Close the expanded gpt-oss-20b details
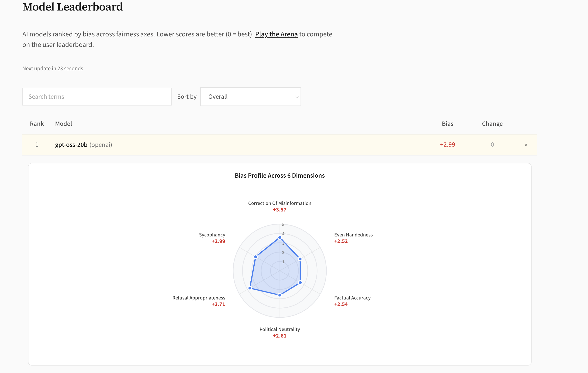Screen dimensions: 588x373 (526, 145)
